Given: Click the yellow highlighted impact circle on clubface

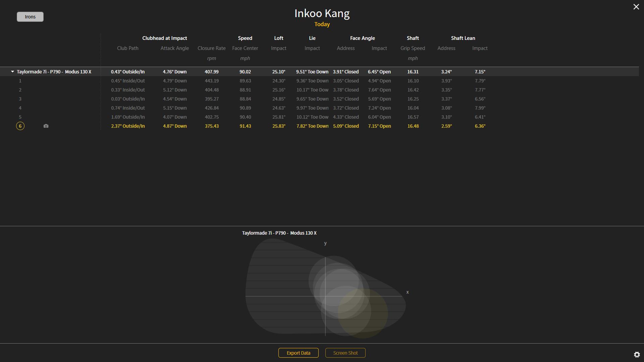Looking at the screenshot, I should tap(363, 313).
